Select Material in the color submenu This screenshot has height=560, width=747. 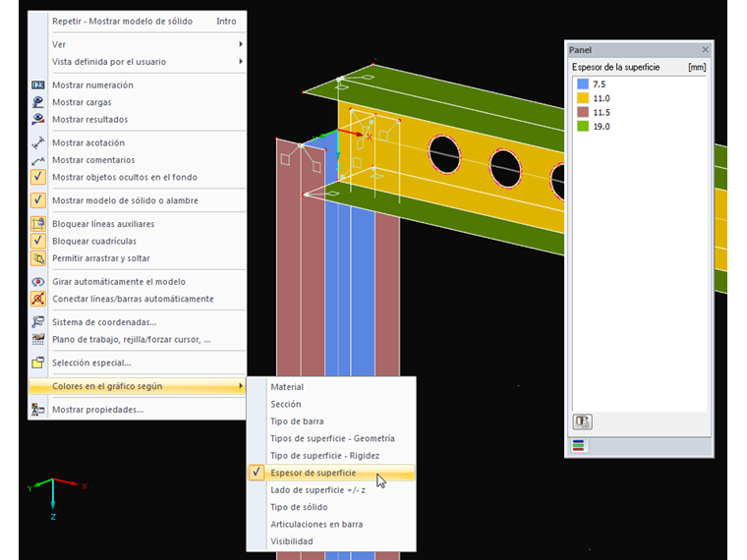click(x=287, y=387)
